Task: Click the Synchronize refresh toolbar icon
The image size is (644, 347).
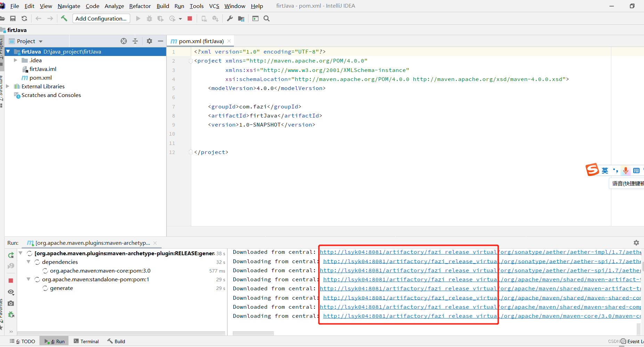Action: (x=24, y=18)
